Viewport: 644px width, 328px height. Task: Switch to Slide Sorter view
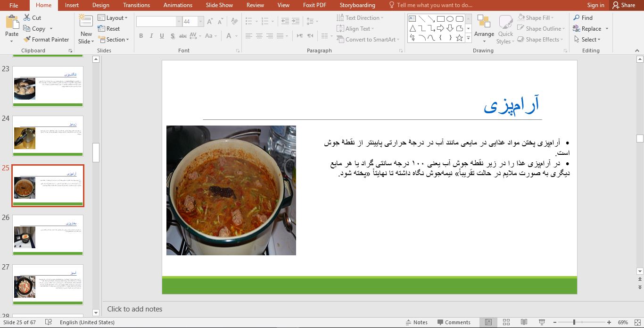(506, 322)
